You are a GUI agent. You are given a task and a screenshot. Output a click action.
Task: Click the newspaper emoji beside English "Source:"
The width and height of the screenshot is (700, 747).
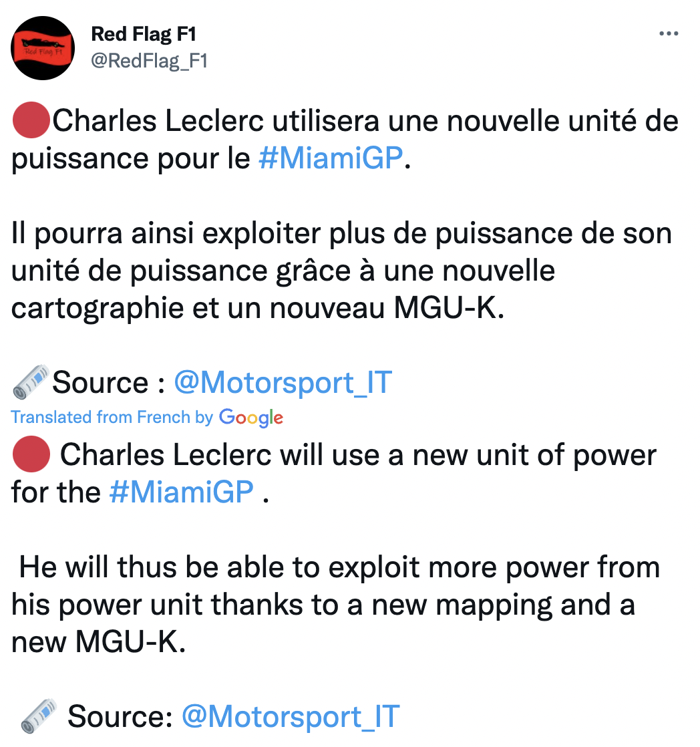coord(39,716)
